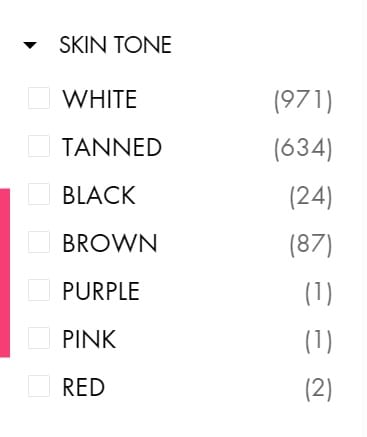Click the SKIN TONE section heading
The height and width of the screenshot is (437, 367).
[x=115, y=45]
